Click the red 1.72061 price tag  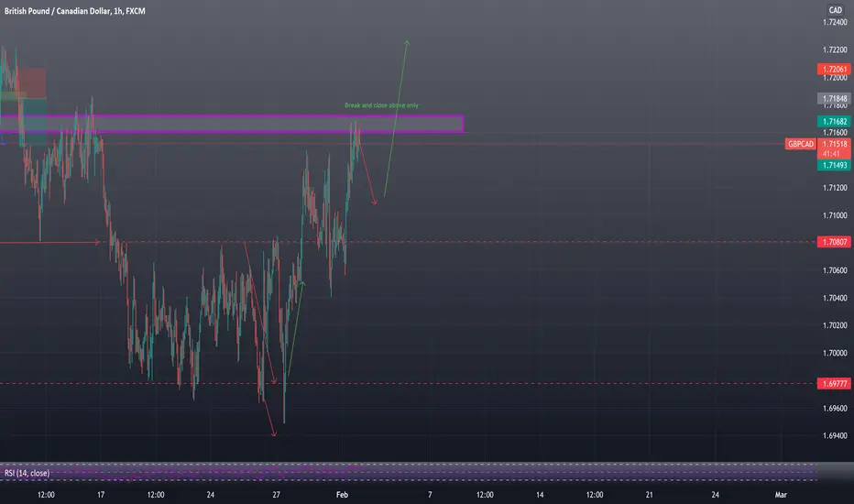[834, 70]
